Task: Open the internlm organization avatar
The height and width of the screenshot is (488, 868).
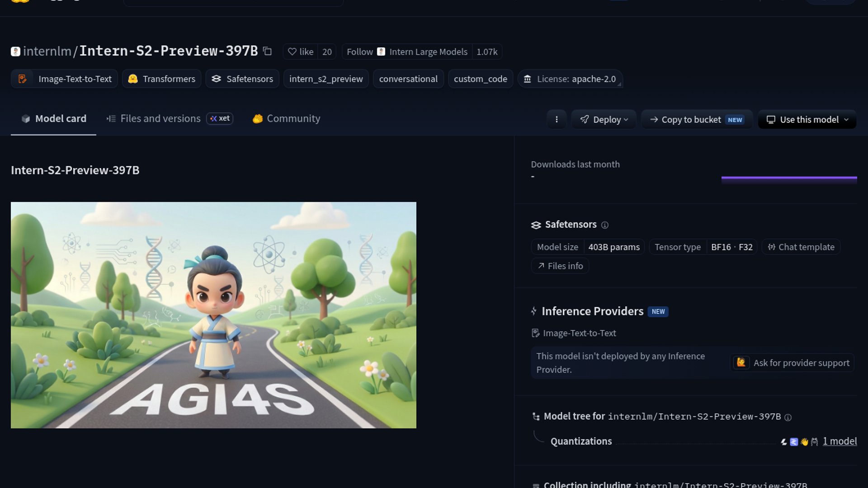Action: point(15,52)
